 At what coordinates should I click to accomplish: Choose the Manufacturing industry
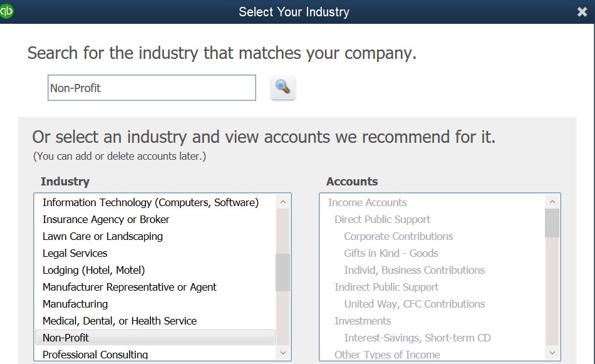[x=75, y=304]
